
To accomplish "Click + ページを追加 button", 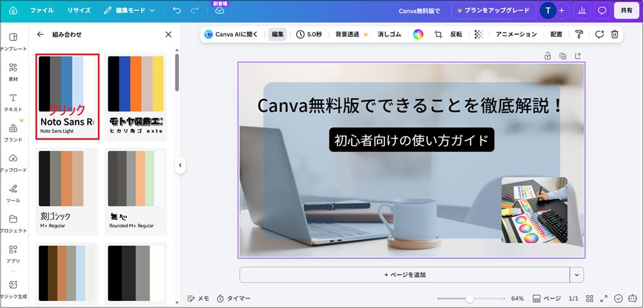I will (404, 275).
